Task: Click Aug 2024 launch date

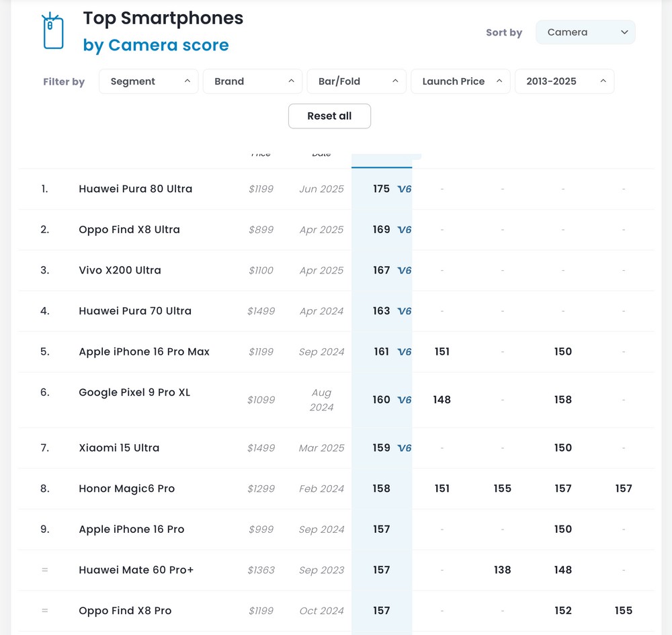Action: point(321,400)
